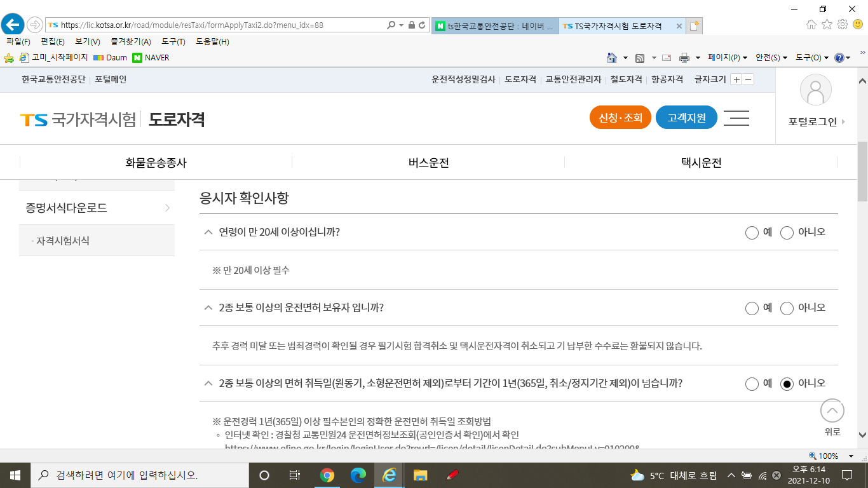This screenshot has height=488, width=868.
Task: Click the smiley feedback icon
Action: [858, 25]
